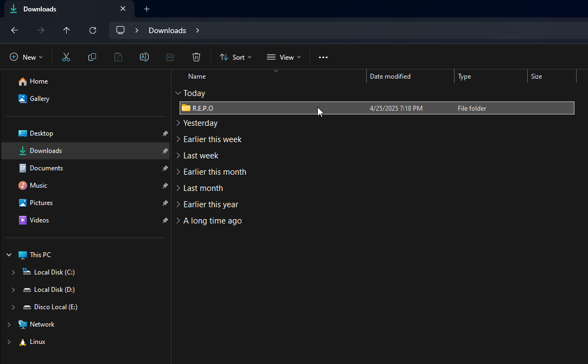The width and height of the screenshot is (588, 364).
Task: Expand the Yesterday file group
Action: [178, 123]
